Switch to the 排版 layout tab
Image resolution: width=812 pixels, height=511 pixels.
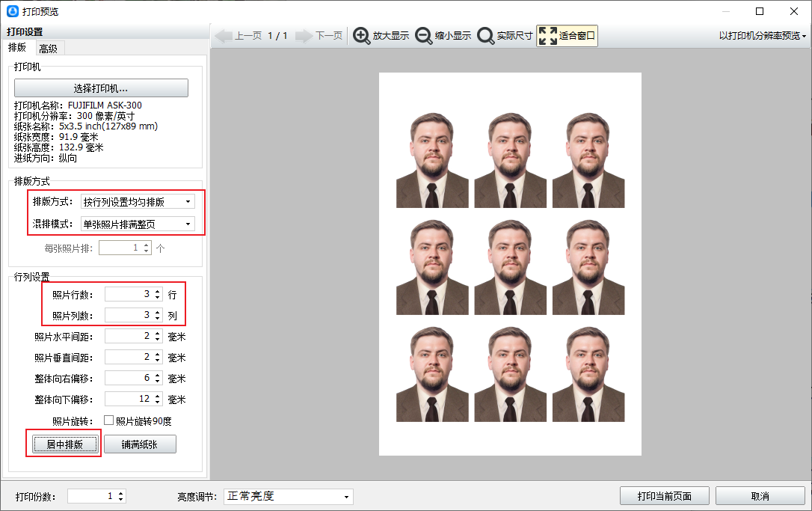[16, 48]
